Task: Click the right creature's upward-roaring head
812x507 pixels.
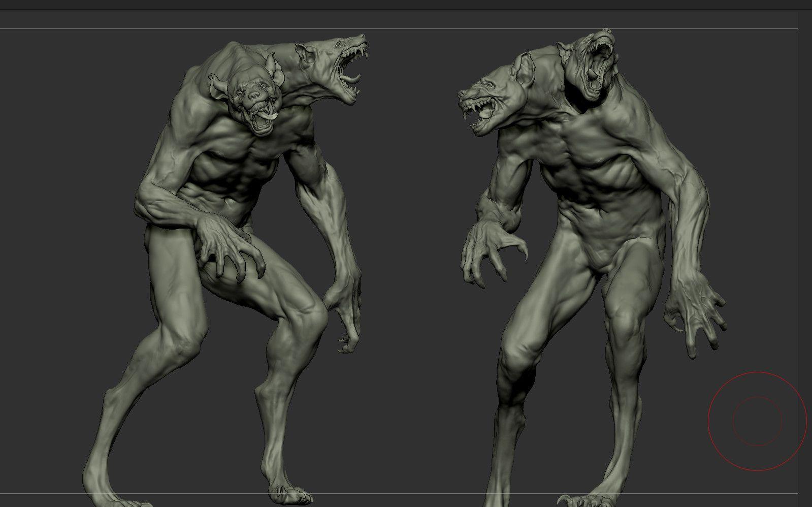Action: tap(594, 66)
